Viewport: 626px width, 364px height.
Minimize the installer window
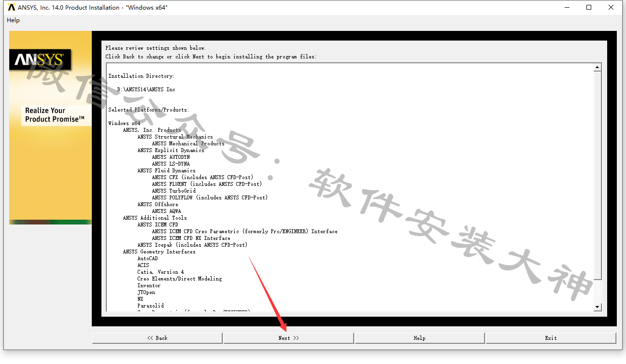coord(567,7)
